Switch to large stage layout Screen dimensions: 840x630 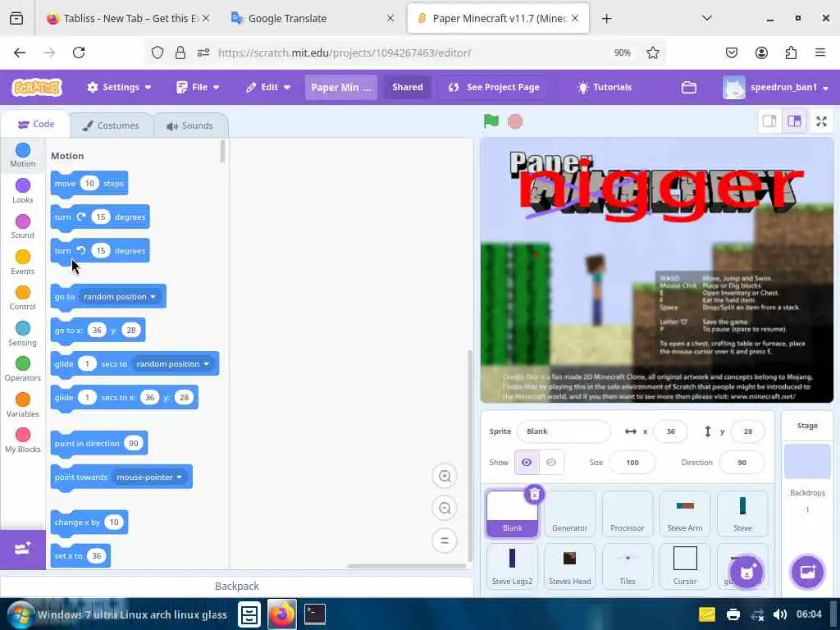794,121
